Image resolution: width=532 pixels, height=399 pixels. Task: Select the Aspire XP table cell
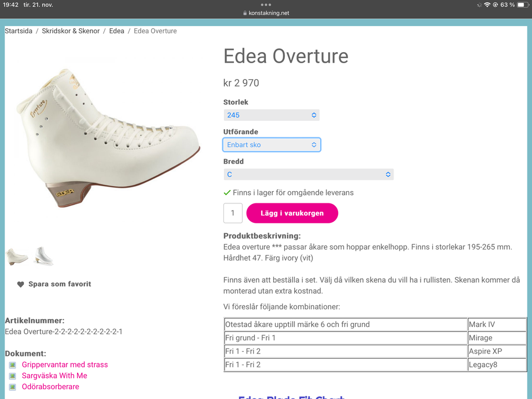pos(497,351)
